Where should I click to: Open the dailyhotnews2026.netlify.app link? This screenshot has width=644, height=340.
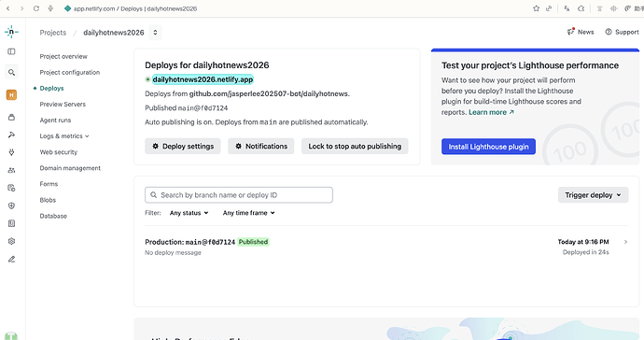click(203, 79)
